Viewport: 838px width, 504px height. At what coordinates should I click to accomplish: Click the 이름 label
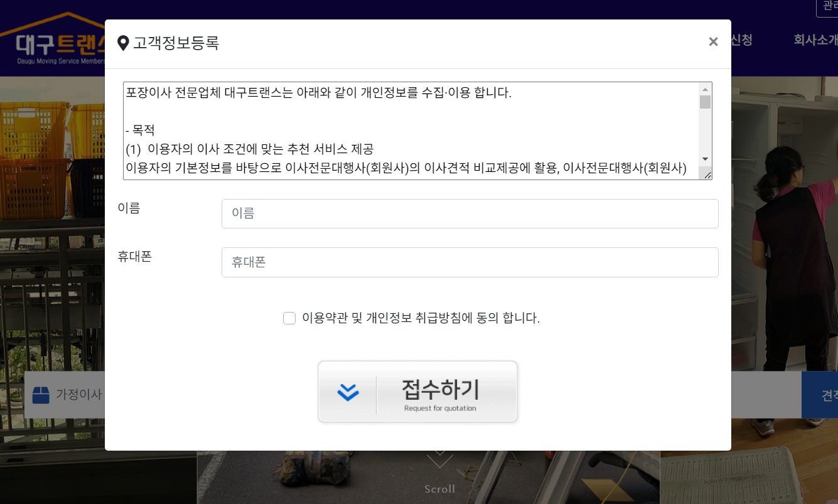129,208
